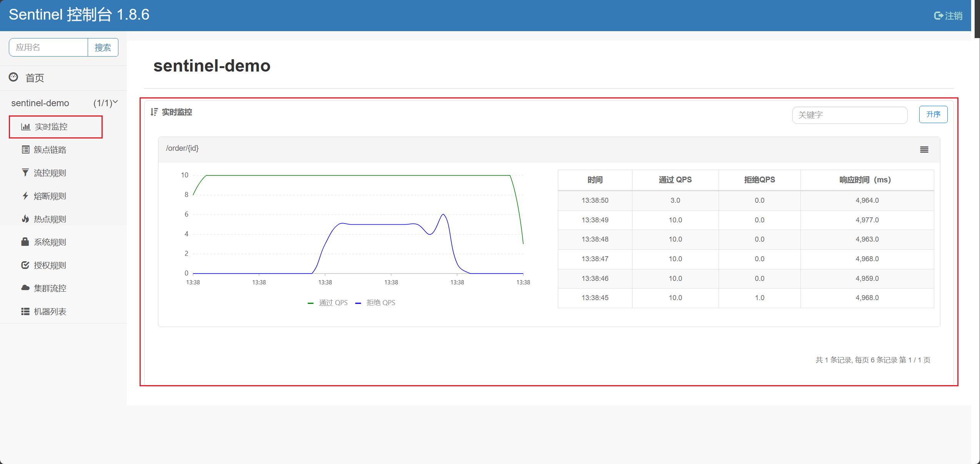Image resolution: width=980 pixels, height=464 pixels.
Task: Go to 首页 in the sidebar
Action: pos(35,78)
